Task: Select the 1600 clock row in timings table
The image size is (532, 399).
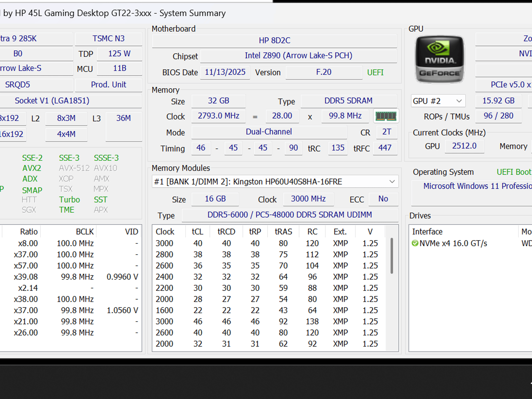Action: (x=269, y=310)
